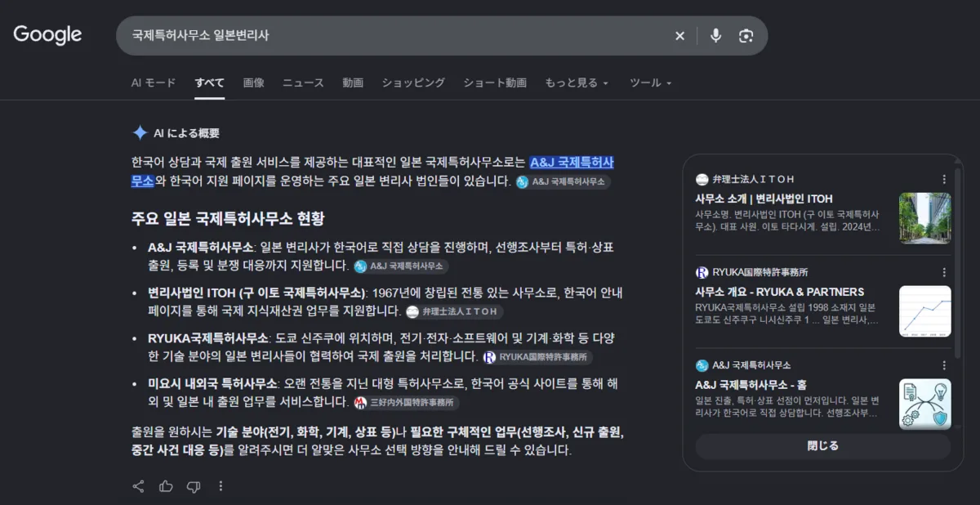Viewport: 980px width, 505px height.
Task: Click the sources panel scrollbar
Action: (957, 261)
